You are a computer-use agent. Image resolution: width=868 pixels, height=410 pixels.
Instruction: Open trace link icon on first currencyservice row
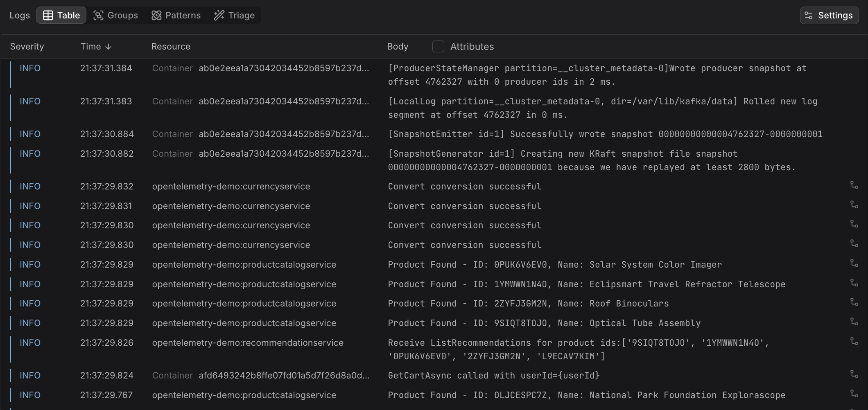[x=855, y=185]
